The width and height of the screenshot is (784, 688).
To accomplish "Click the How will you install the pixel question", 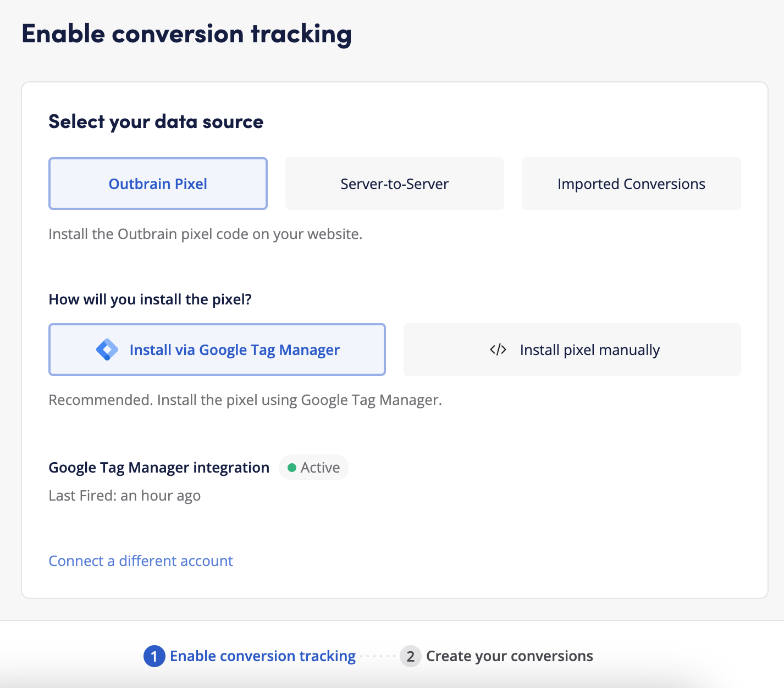I will 150,299.
